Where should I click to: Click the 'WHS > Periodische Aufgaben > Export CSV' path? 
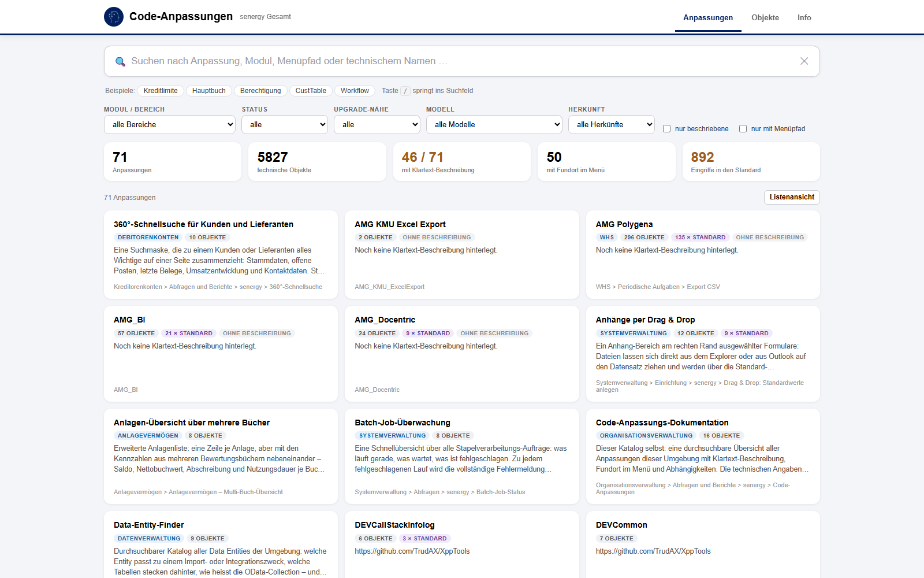point(658,287)
